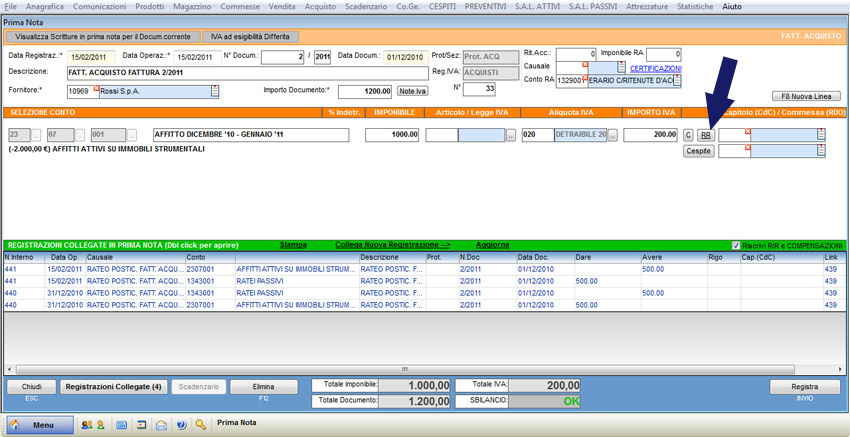Viewport: 850px width, 437px height.
Task: Open the Fornitore lookup list icon
Action: (214, 91)
